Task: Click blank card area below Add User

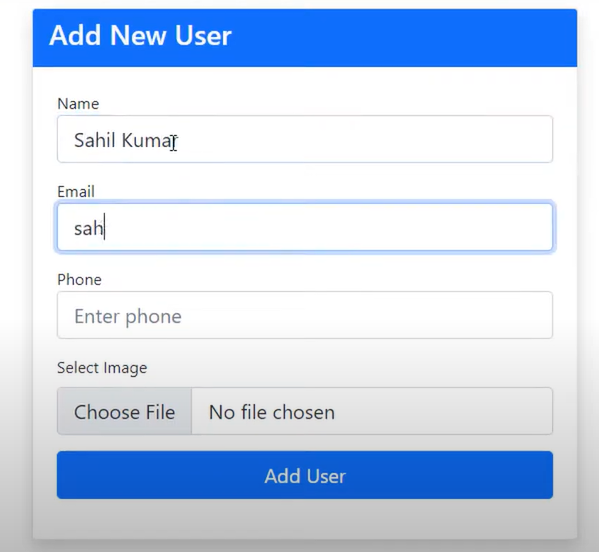Action: (x=304, y=519)
